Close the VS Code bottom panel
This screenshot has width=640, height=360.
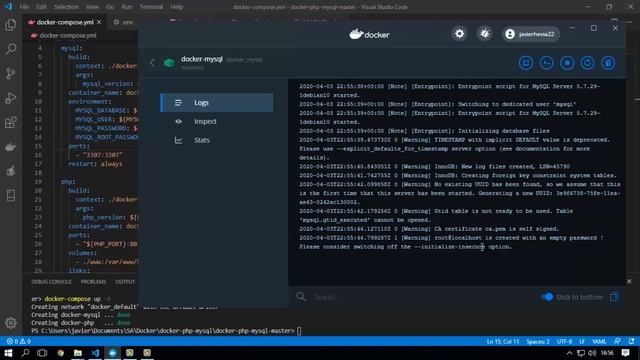point(629,281)
